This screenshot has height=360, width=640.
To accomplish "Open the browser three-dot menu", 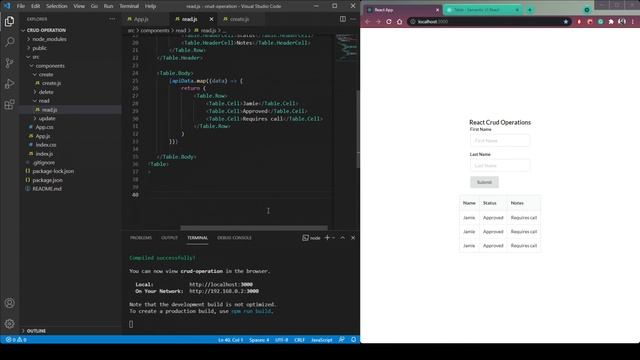I will point(633,22).
